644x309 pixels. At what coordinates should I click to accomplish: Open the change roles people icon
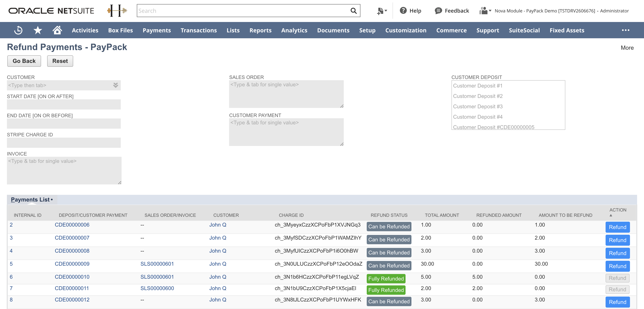[485, 11]
